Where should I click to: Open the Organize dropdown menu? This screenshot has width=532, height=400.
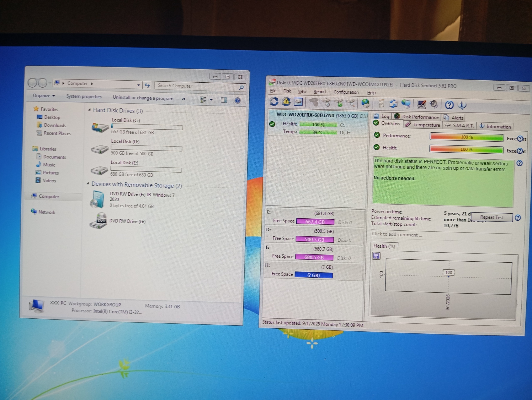pyautogui.click(x=44, y=96)
